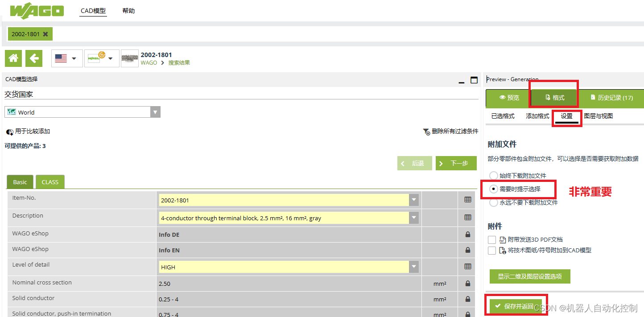
Task: Select 永远不要下载附加文件 radio option
Action: (493, 202)
